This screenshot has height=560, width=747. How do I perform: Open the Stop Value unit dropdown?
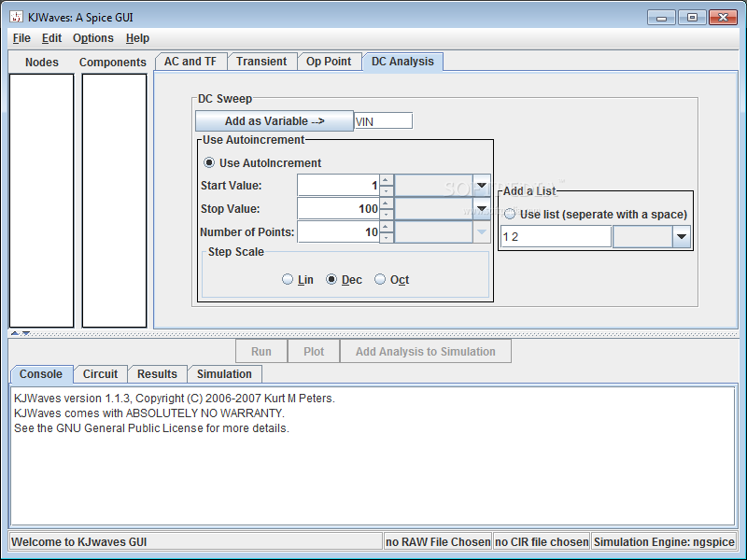click(x=482, y=208)
